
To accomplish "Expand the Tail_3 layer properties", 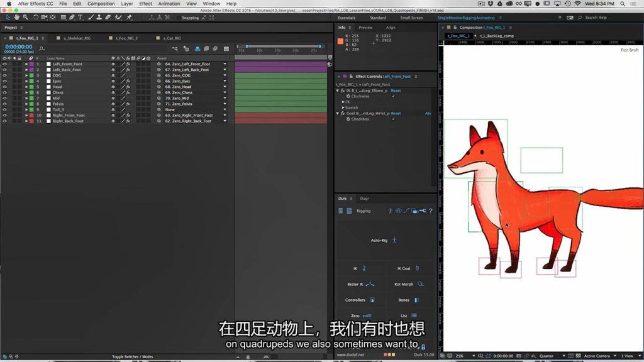I will pyautogui.click(x=26, y=109).
